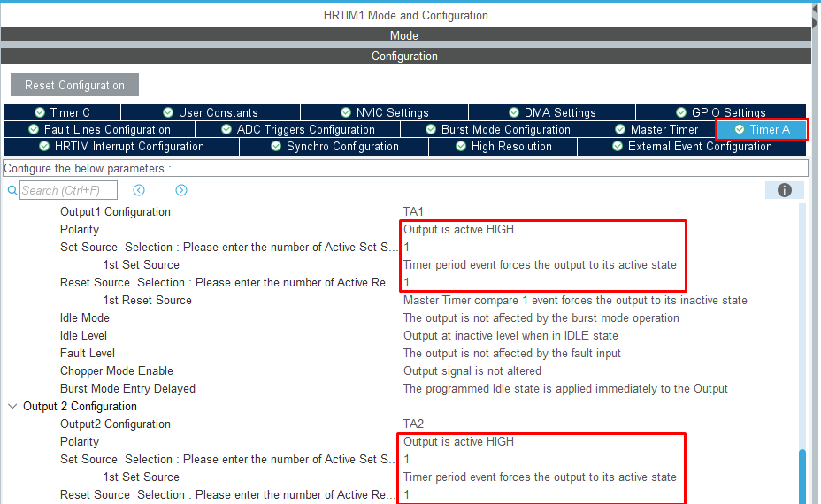Select 'Burst Mode Entry Delayed' parameter label
Image resolution: width=821 pixels, height=504 pixels.
click(127, 388)
